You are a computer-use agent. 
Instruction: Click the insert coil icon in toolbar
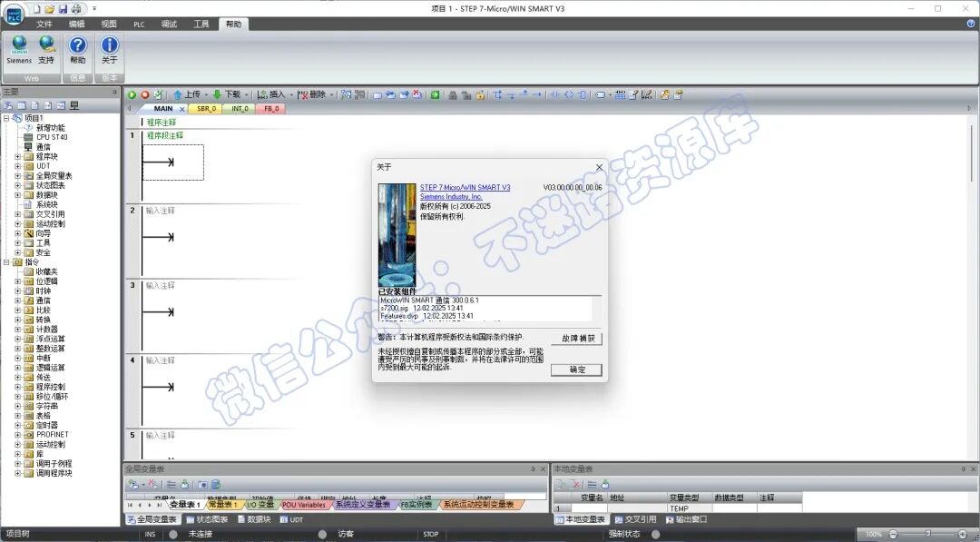click(568, 94)
